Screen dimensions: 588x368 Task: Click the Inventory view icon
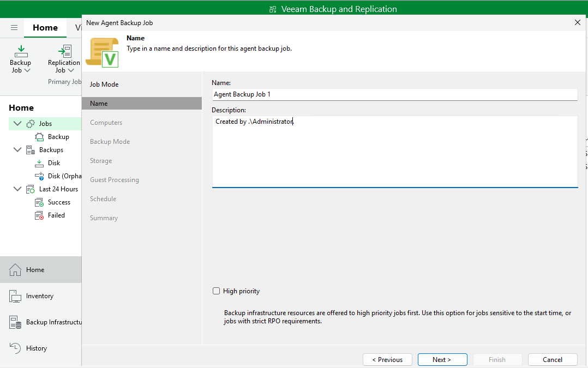[15, 296]
